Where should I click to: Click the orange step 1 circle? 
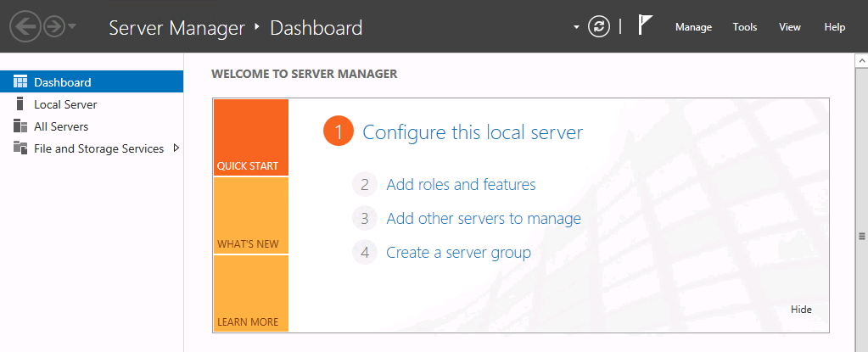point(339,131)
